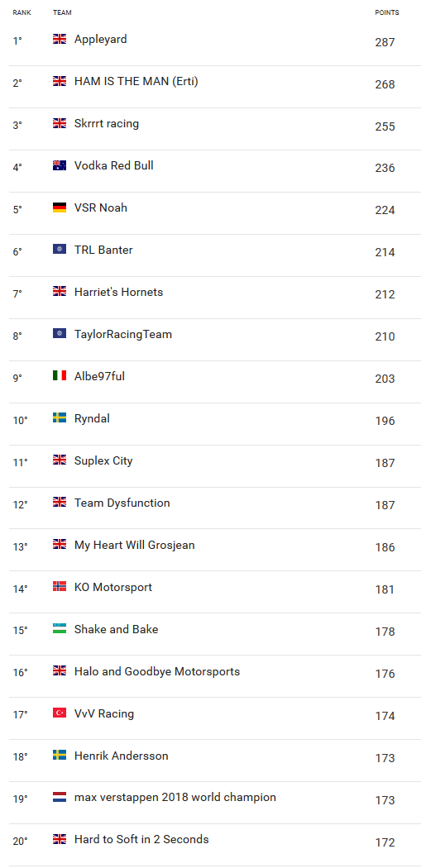Image resolution: width=421 pixels, height=868 pixels.
Task: Click the UK flag beside Appleyard
Action: pyautogui.click(x=60, y=39)
